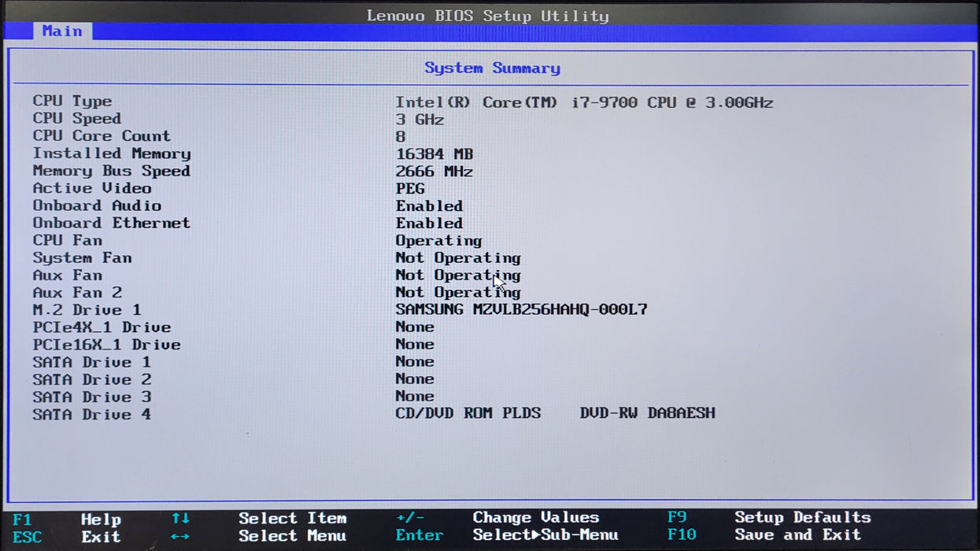Screen dimensions: 980x551
Task: Select the Main tab
Action: pyautogui.click(x=62, y=31)
